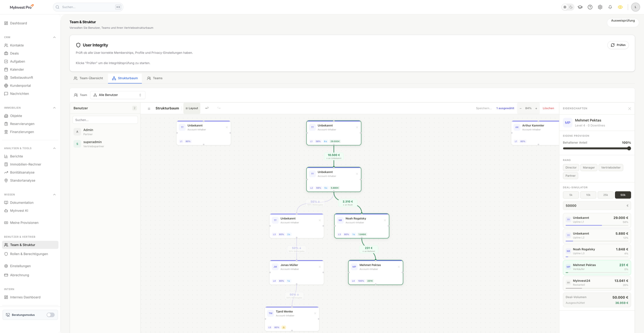The width and height of the screenshot is (644, 333).
Task: Close the Eigenschaften panel
Action: pos(630,108)
